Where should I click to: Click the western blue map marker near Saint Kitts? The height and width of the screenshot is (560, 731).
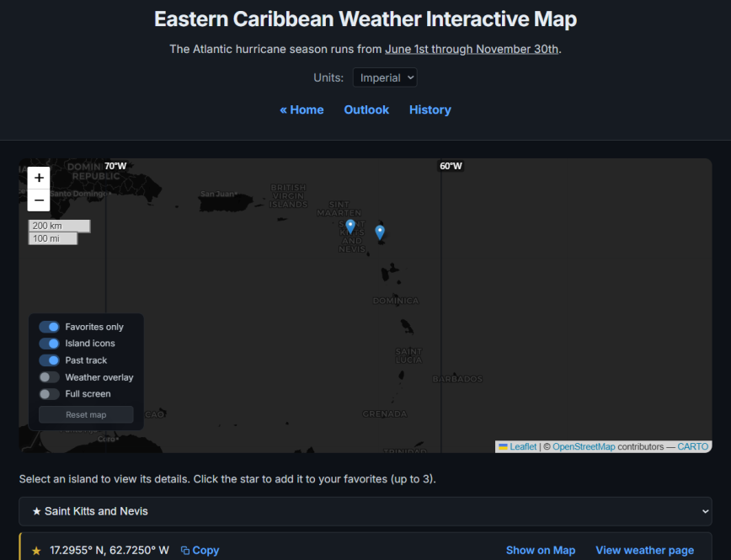coord(350,226)
